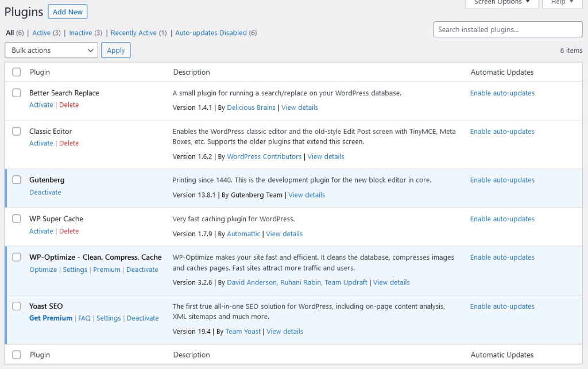
Task: Activate the WP Super Cache plugin
Action: click(x=41, y=231)
